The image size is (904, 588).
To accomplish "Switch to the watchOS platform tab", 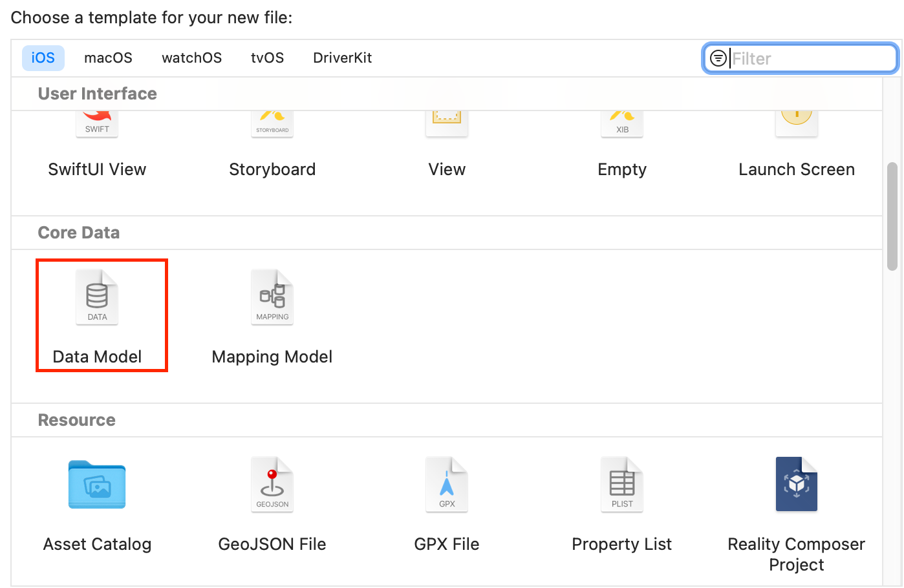I will (x=191, y=58).
